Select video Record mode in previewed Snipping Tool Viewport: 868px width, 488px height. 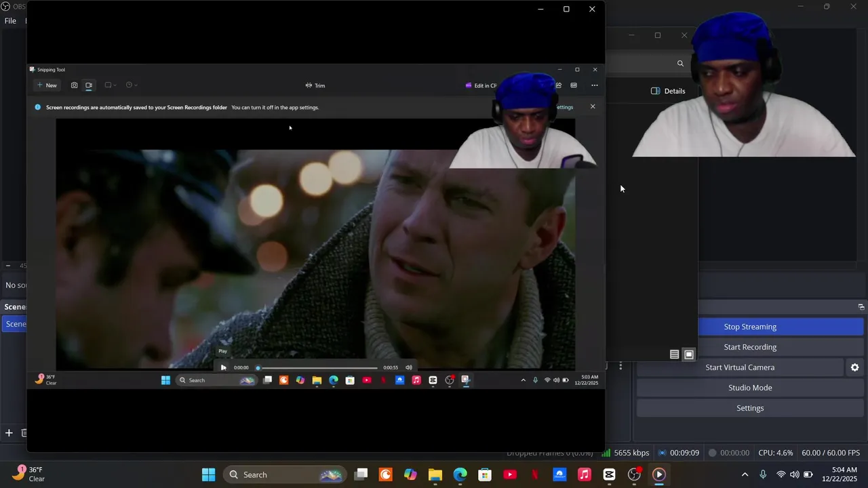point(89,85)
